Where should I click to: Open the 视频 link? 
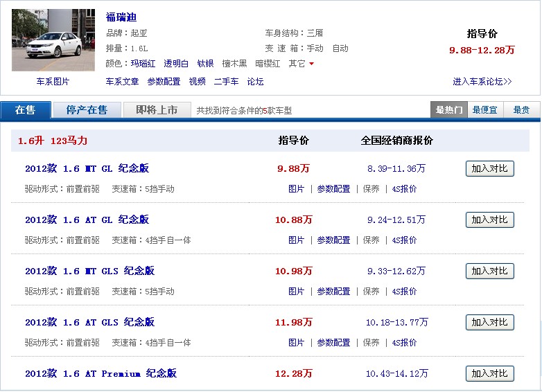click(197, 82)
